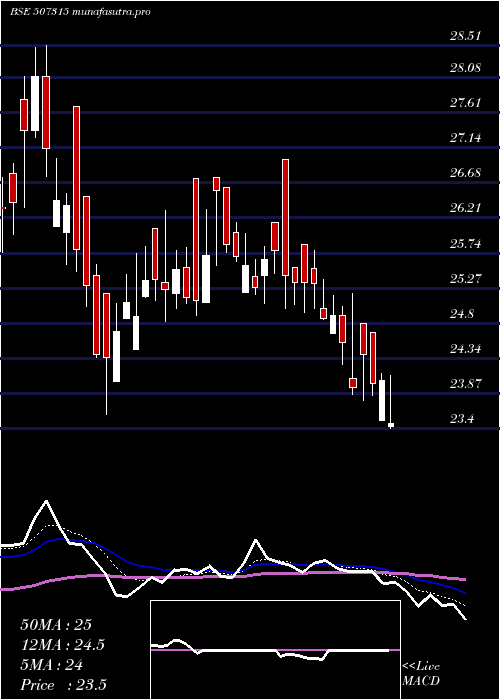Click the 25.74 price axis label
This screenshot has height=700, width=500.
click(x=465, y=244)
